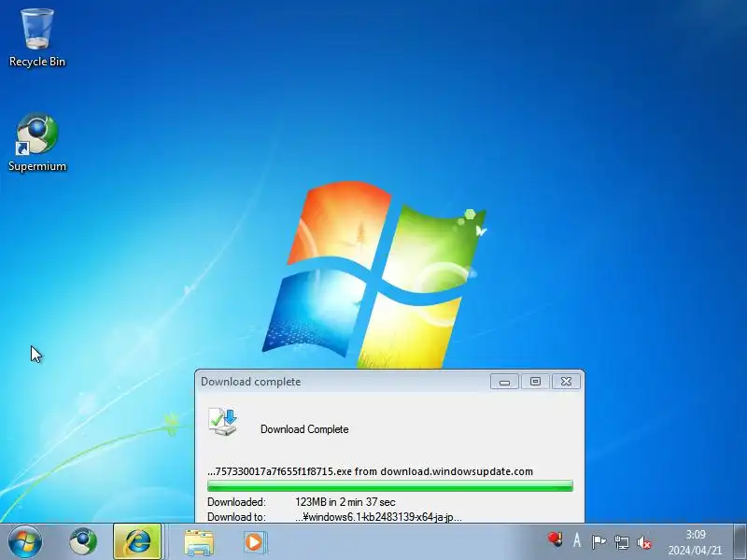Switch to Internet Explorer taskbar button

tap(137, 542)
